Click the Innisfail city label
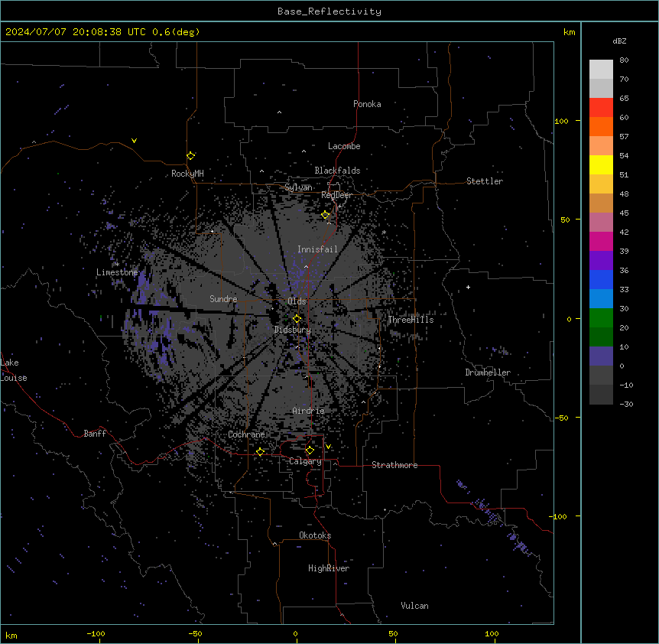This screenshot has width=659, height=644. click(x=317, y=249)
